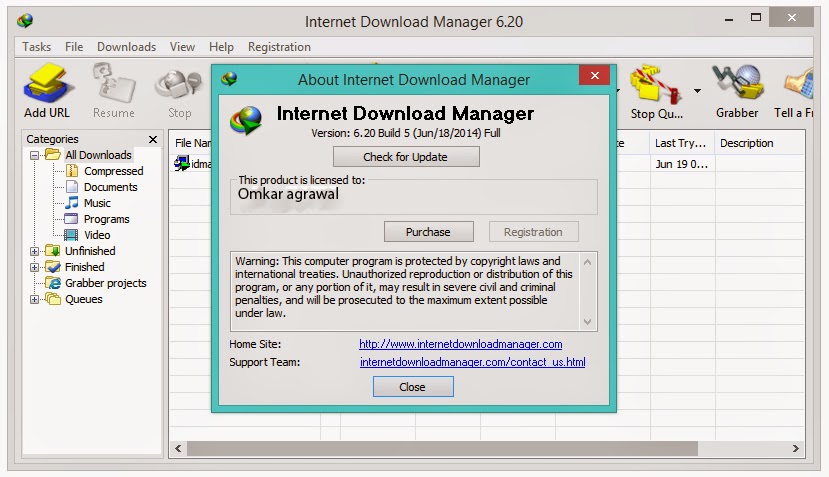Viewport: 829px width, 477px height.
Task: Expand the Unfinished tree node
Action: pos(34,251)
